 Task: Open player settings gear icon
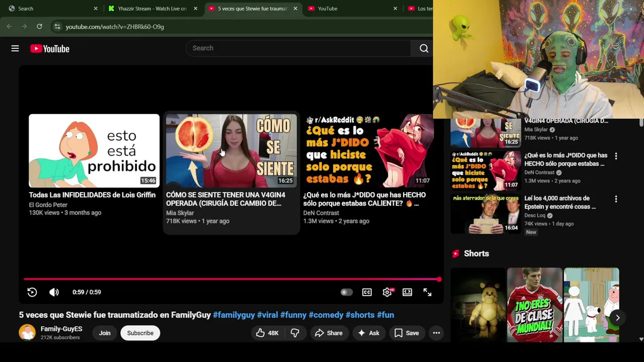click(x=387, y=292)
